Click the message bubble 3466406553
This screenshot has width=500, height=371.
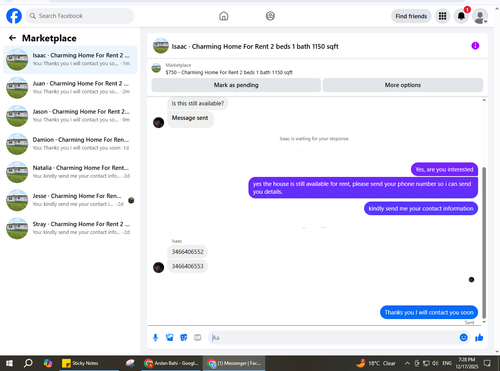[187, 266]
